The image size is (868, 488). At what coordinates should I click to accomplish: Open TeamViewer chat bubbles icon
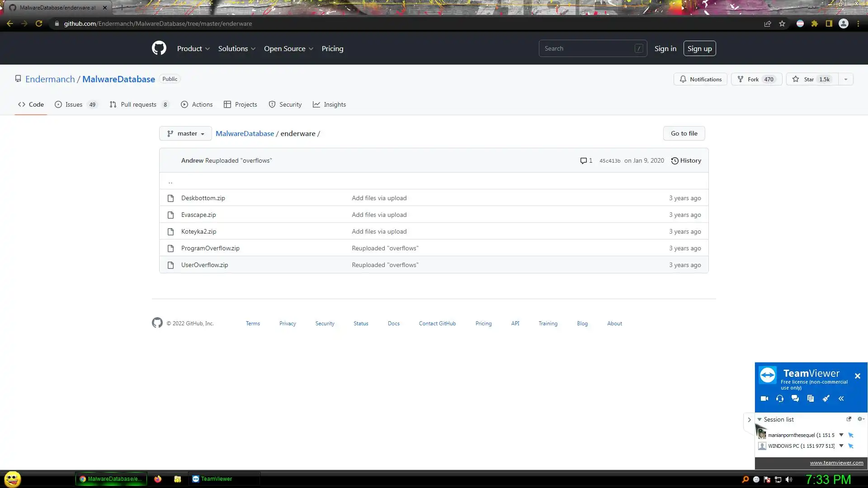(795, 399)
